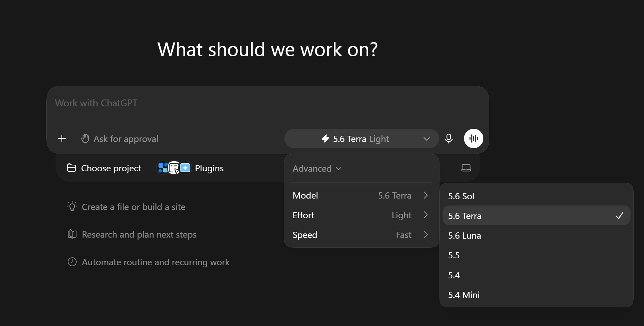Click the laptop icon below the prompt box
Screen dimensions: 644x326
[x=466, y=168]
